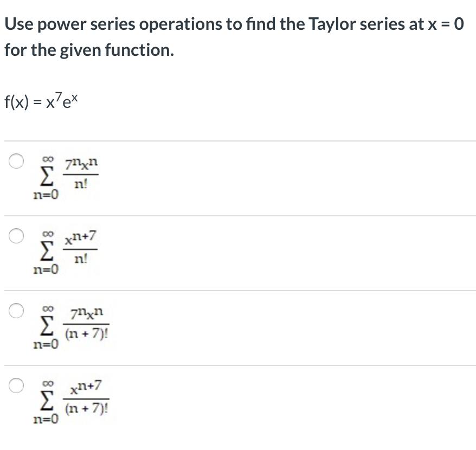The image size is (476, 450).
Task: Pick the last answer x^(n+7) / (n+7)!
Action: click(17, 385)
